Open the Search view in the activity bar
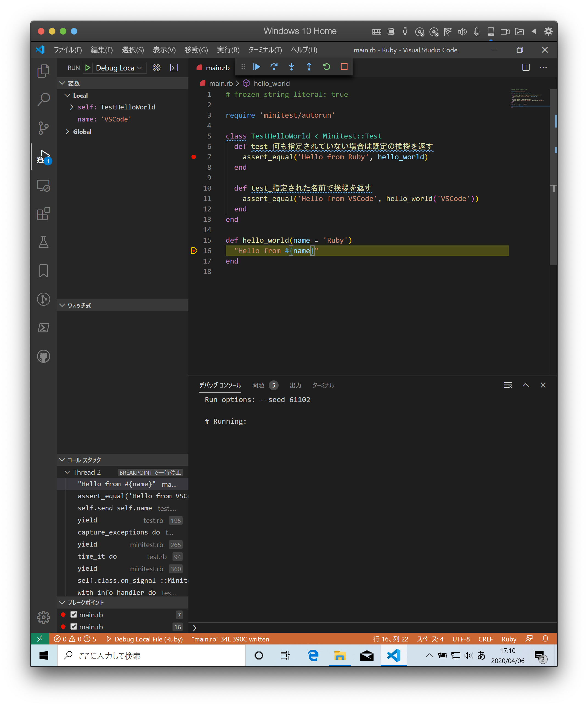This screenshot has height=707, width=588. (43, 99)
